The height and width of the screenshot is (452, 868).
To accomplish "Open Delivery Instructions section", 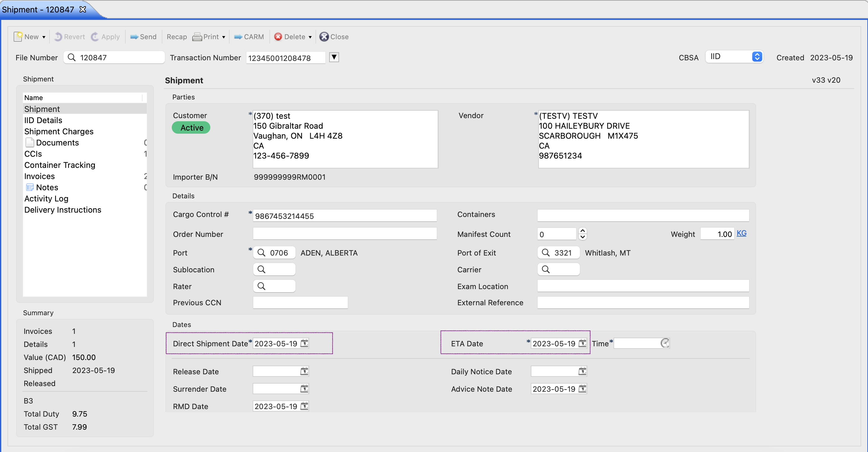I will (85, 210).
